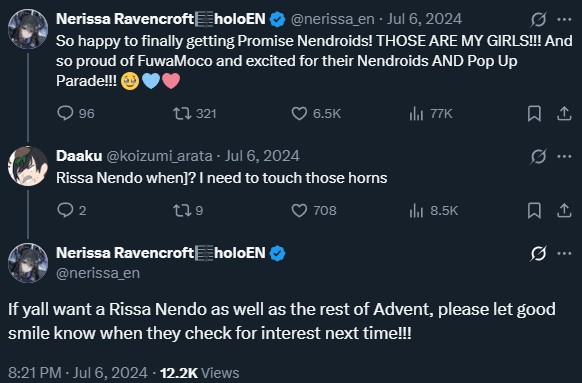The width and height of the screenshot is (582, 383).
Task: Open more options on first tweet
Action: [x=564, y=19]
